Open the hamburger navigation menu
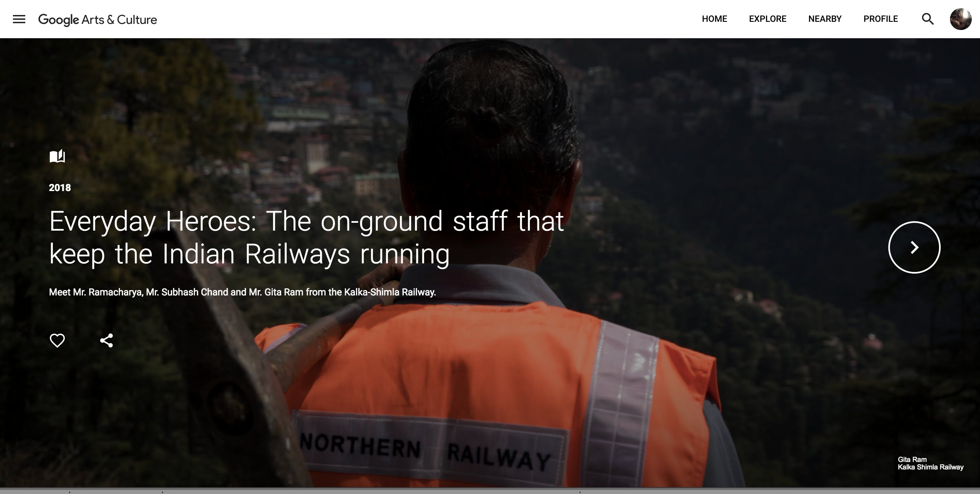 [19, 19]
